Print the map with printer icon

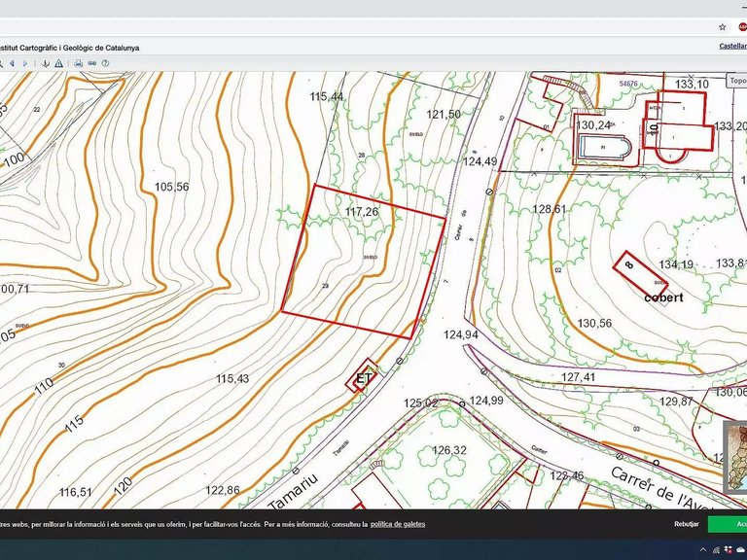(x=79, y=63)
